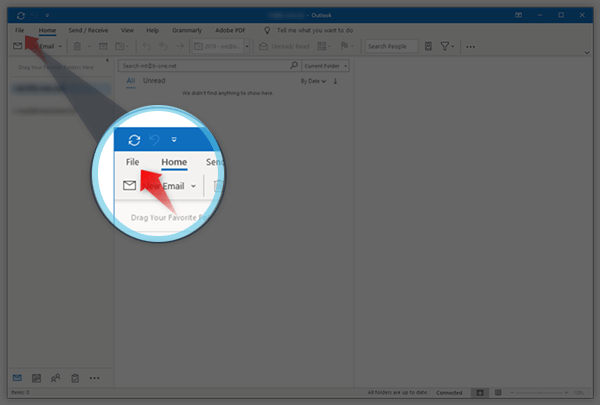This screenshot has height=405, width=600.
Task: Open the Follow Up flag dropdown
Action: [347, 46]
